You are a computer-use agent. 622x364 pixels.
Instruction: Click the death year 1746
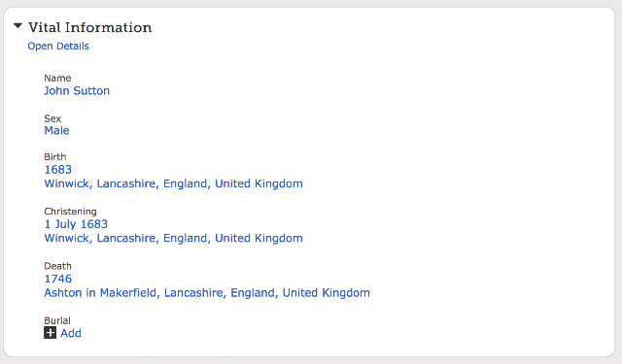pos(58,279)
